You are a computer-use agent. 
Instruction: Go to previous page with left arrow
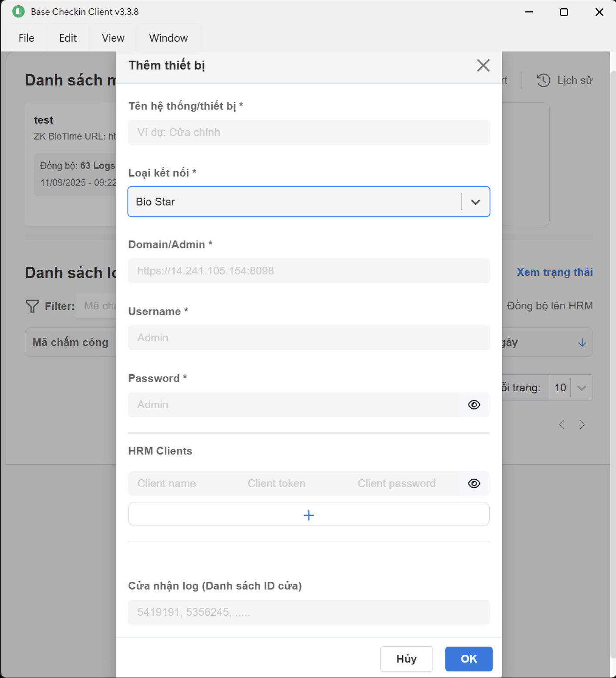click(x=562, y=425)
